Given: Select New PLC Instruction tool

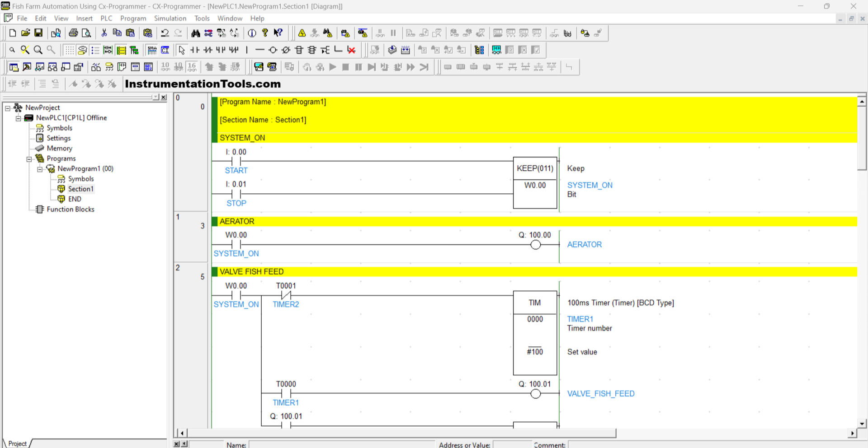Looking at the screenshot, I should (x=299, y=50).
